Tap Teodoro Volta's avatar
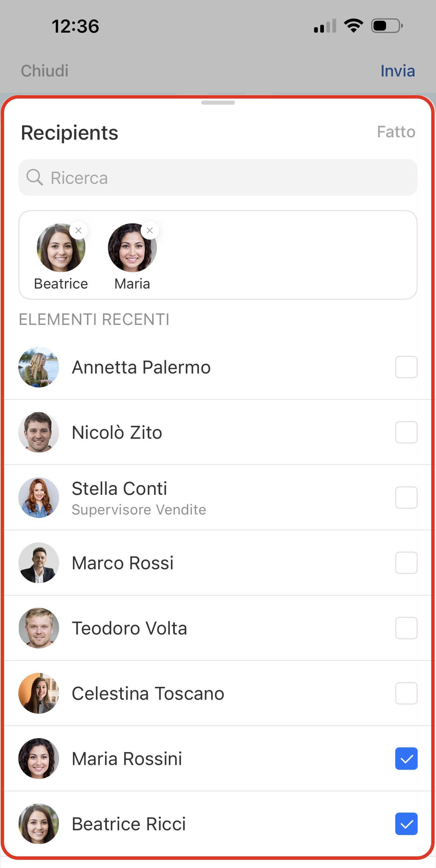The height and width of the screenshot is (868, 436). pos(39,628)
